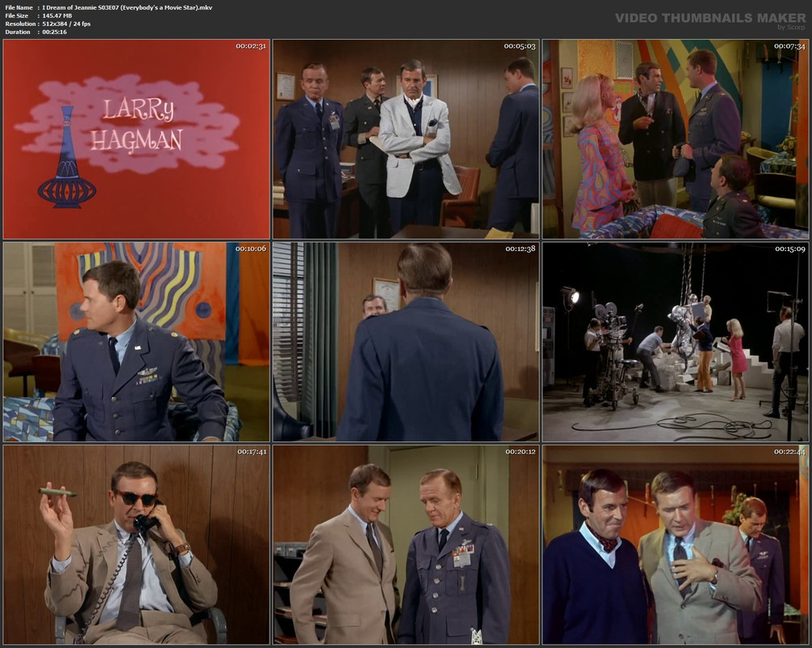
Task: Click the Duration label
Action: pyautogui.click(x=18, y=32)
